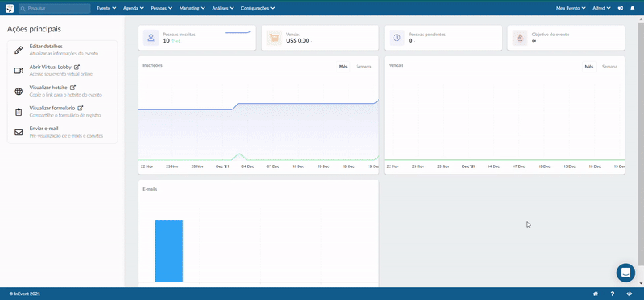
Task: Open the Agenda dropdown menu
Action: coord(134,8)
